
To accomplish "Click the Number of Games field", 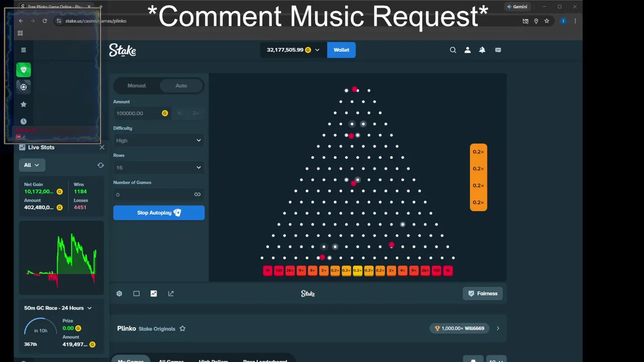I will 158,195.
